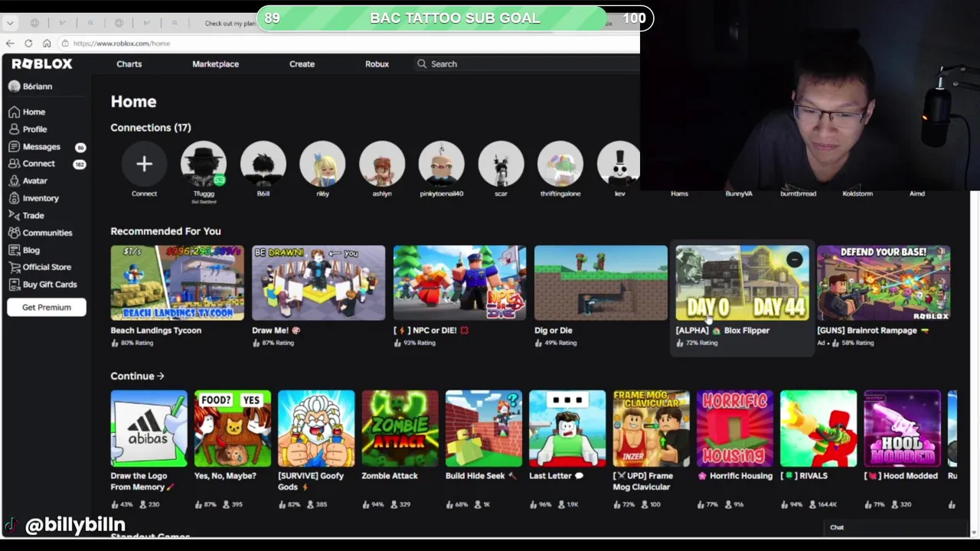Open Brainrot Rampage ad thumbnail

[884, 283]
